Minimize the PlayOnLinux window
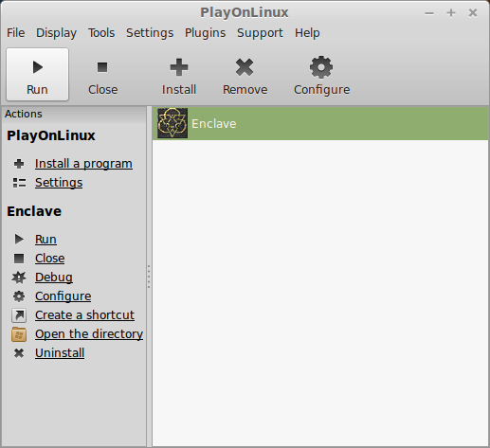This screenshot has height=448, width=490. click(x=429, y=13)
